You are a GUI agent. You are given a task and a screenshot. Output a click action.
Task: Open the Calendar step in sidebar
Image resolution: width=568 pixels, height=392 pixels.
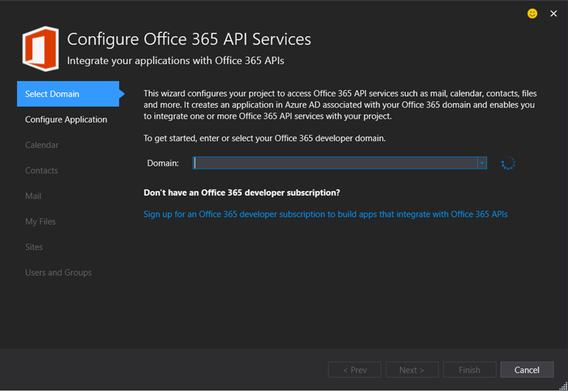click(x=42, y=145)
